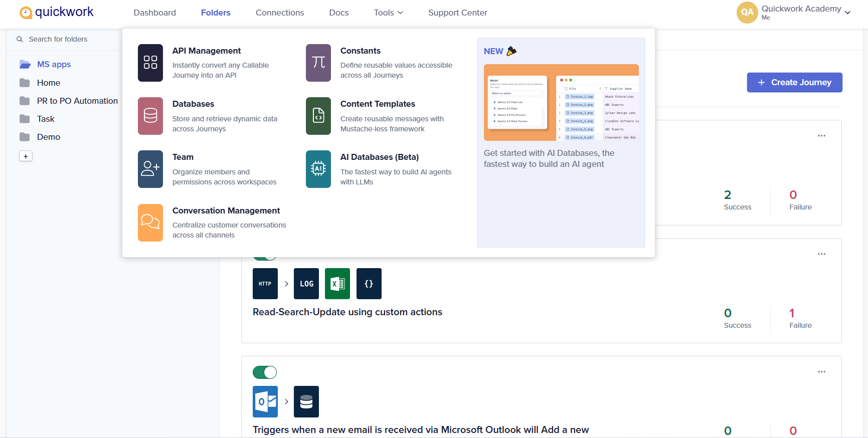This screenshot has width=868, height=438.
Task: Click the '2 Success' count on first card
Action: [x=738, y=200]
